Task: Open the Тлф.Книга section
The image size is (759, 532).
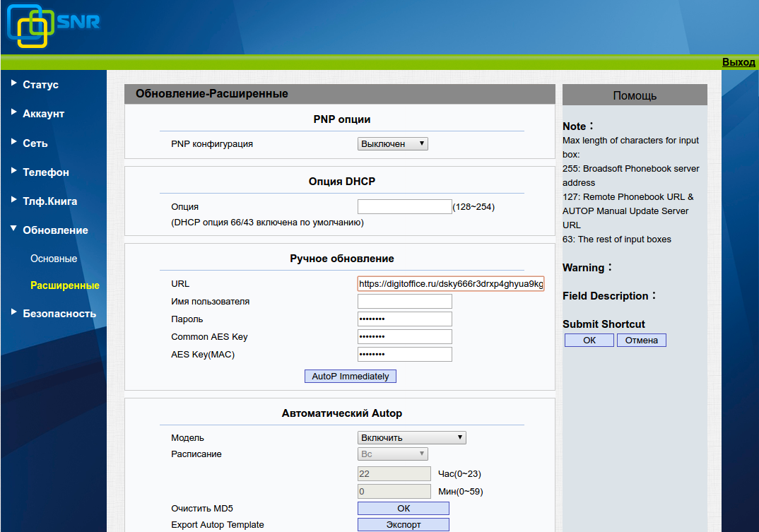Action: 50,201
